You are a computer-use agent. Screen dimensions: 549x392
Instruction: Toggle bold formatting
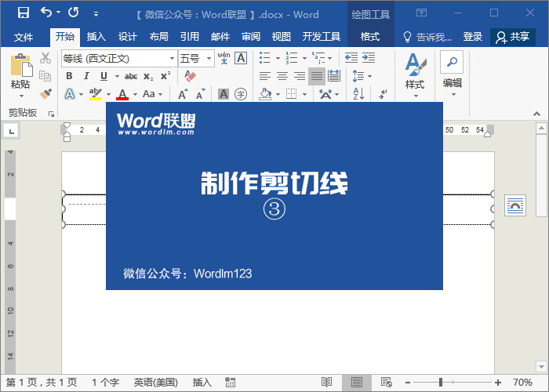pyautogui.click(x=69, y=76)
